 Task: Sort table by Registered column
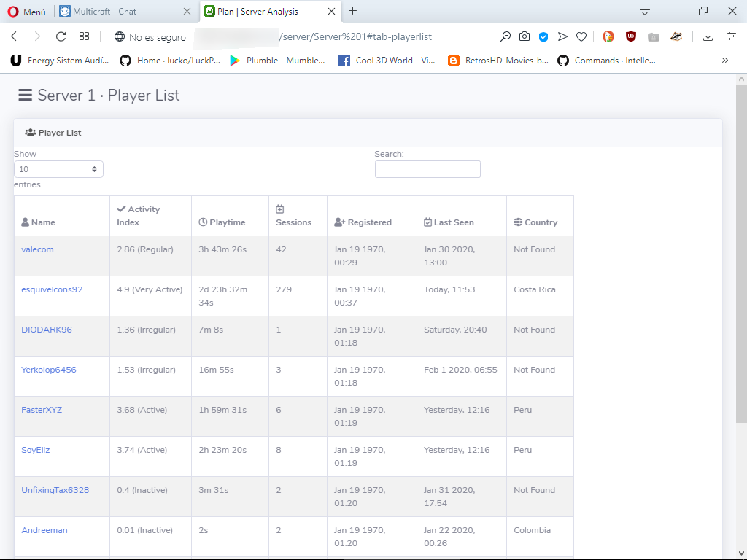click(371, 216)
